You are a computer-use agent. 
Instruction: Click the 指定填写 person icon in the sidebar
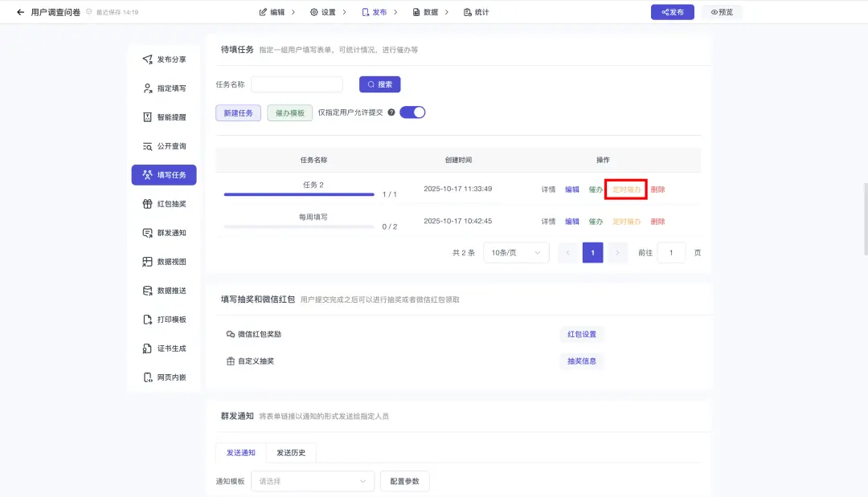pos(147,88)
